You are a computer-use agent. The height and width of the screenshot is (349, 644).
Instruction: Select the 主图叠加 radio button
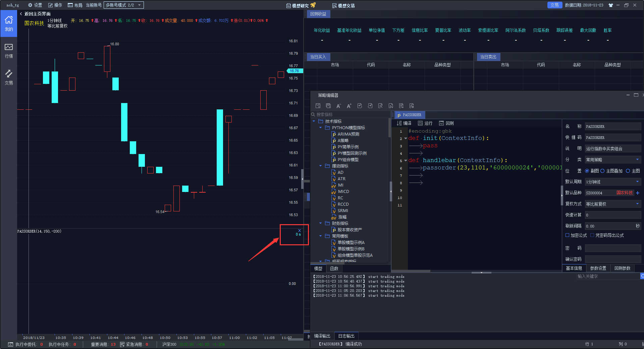(602, 171)
